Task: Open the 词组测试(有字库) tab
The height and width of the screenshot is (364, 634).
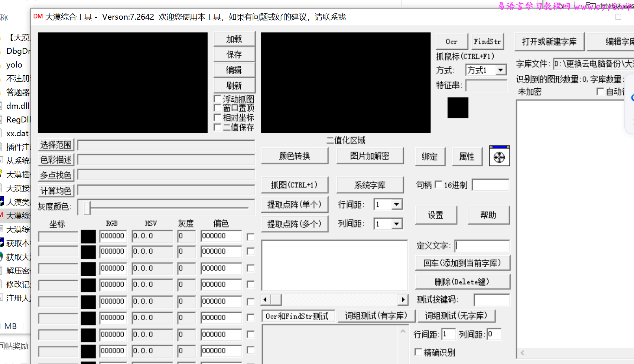Action: [x=377, y=316]
